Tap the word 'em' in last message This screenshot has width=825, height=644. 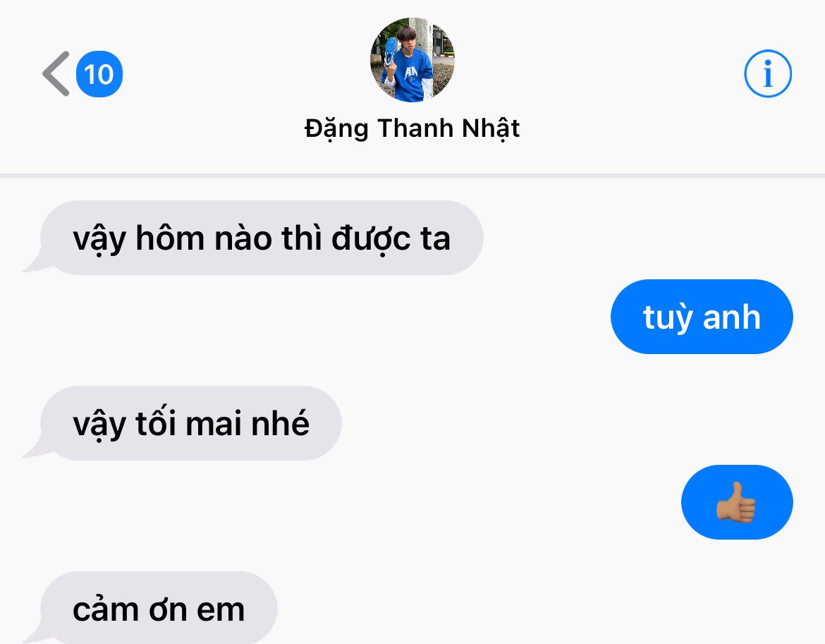[x=221, y=610]
